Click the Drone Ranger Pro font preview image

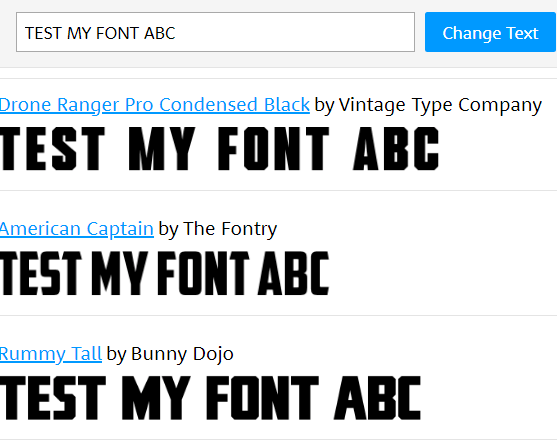click(x=220, y=149)
